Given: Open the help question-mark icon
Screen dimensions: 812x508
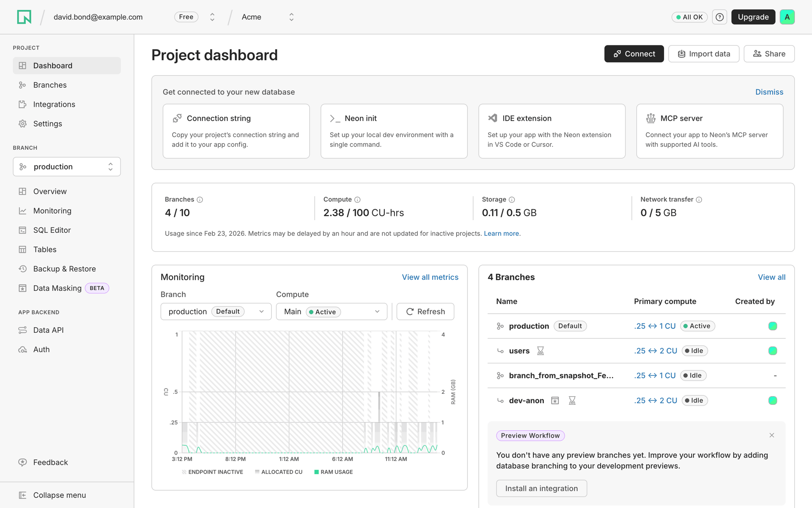Looking at the screenshot, I should click(x=719, y=17).
